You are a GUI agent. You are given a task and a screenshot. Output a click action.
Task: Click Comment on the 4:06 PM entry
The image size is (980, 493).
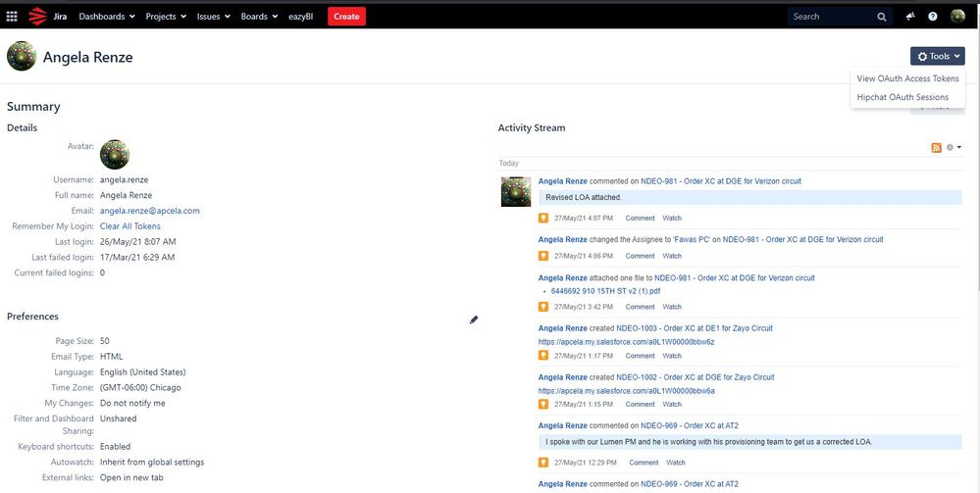pyautogui.click(x=640, y=256)
